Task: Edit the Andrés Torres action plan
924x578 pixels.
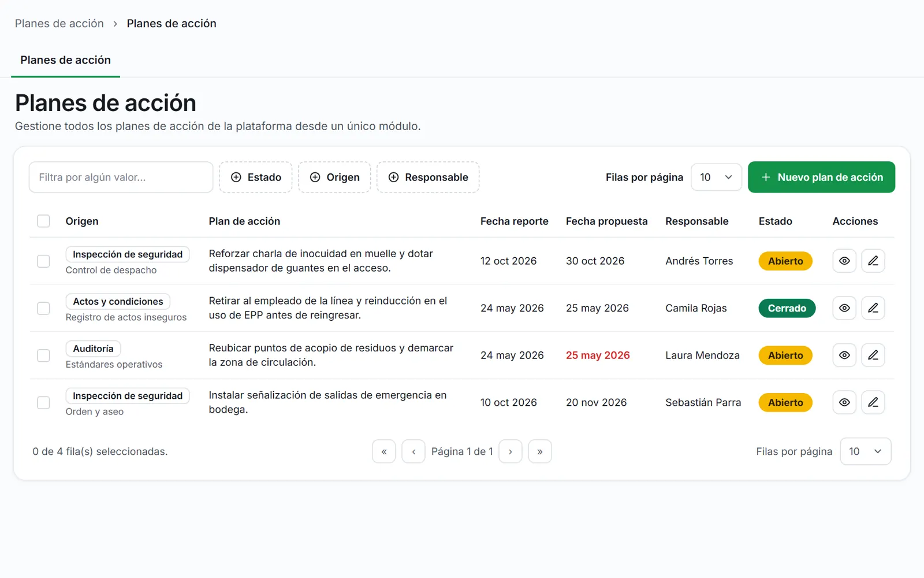Action: pos(873,261)
